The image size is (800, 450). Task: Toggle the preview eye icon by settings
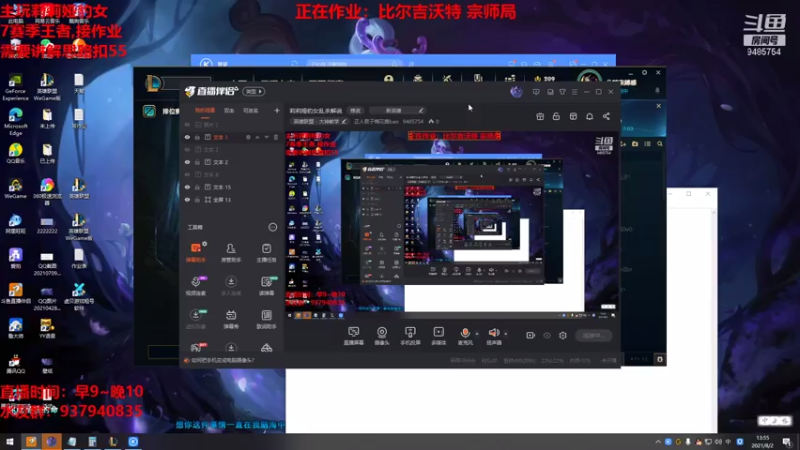tap(547, 335)
